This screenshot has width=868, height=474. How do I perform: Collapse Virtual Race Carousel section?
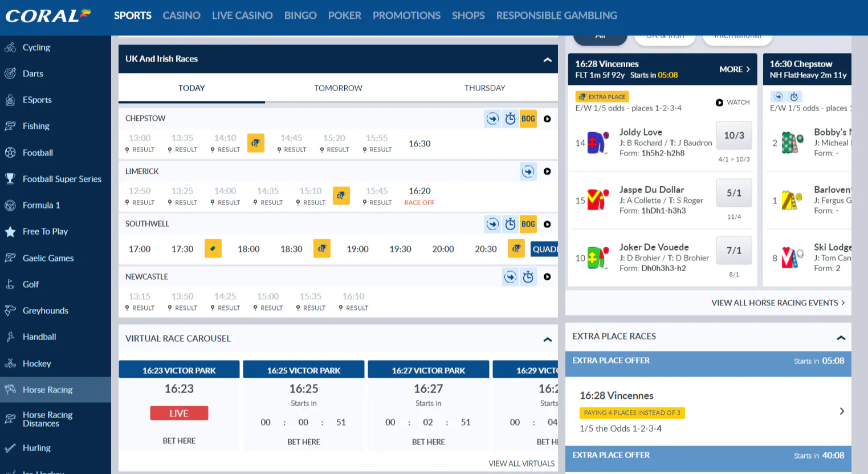[x=548, y=339]
